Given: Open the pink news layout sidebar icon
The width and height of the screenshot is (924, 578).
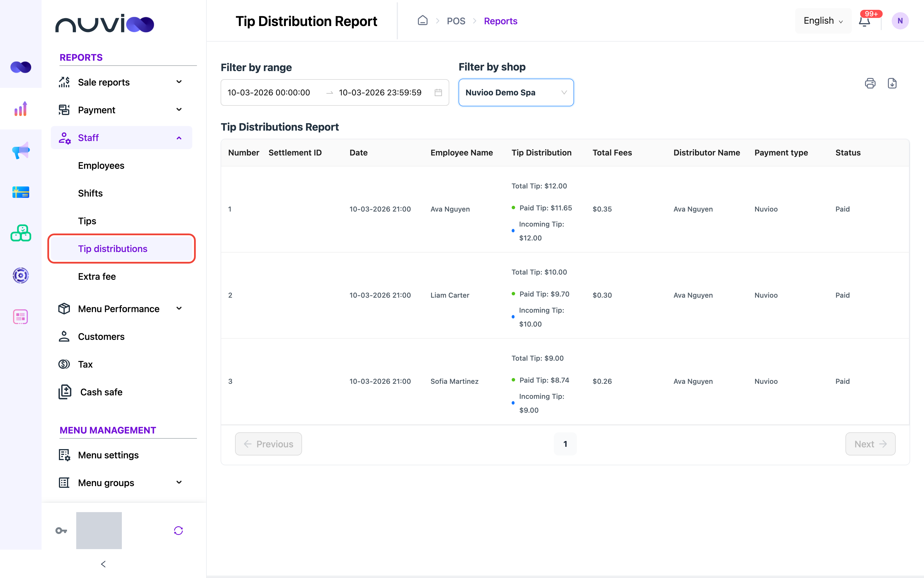Looking at the screenshot, I should (x=21, y=316).
